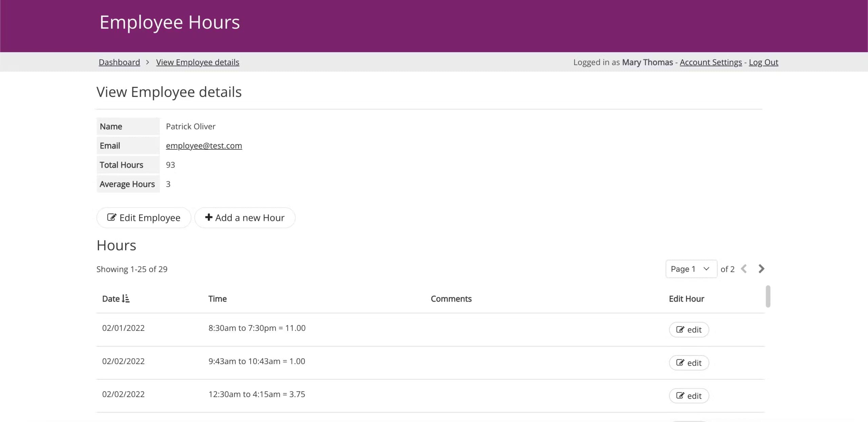
Task: Log Out of the account
Action: pos(763,62)
